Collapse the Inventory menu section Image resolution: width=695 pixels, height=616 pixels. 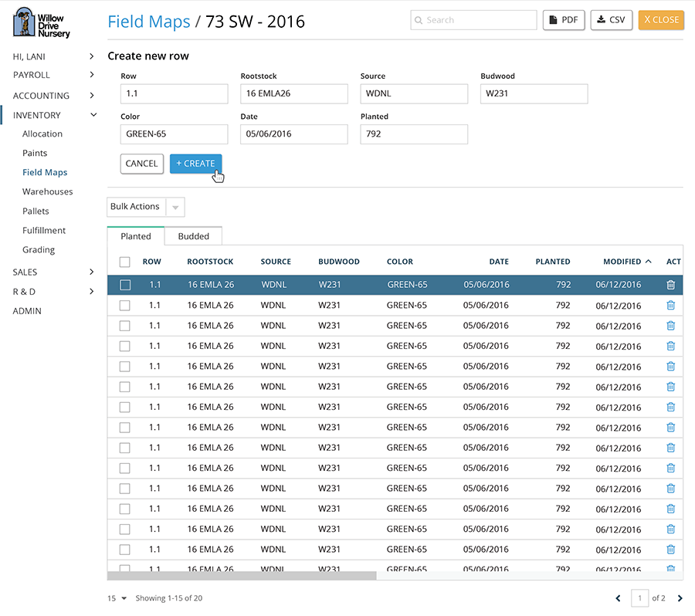[93, 115]
